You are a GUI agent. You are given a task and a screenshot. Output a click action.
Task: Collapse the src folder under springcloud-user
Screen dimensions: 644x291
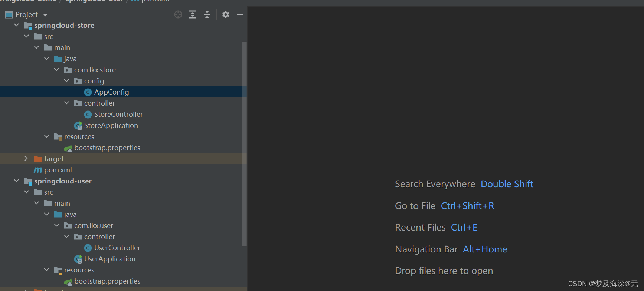[x=26, y=192]
